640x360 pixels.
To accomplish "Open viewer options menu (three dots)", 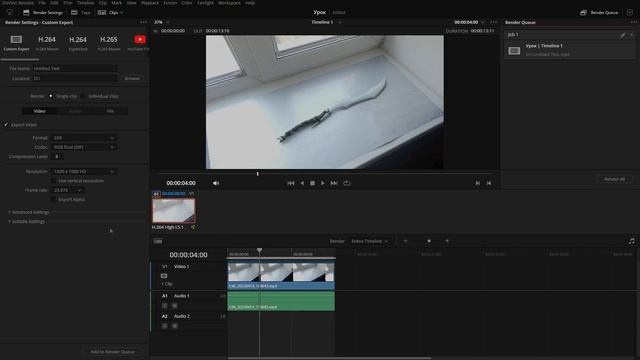I will coord(494,22).
